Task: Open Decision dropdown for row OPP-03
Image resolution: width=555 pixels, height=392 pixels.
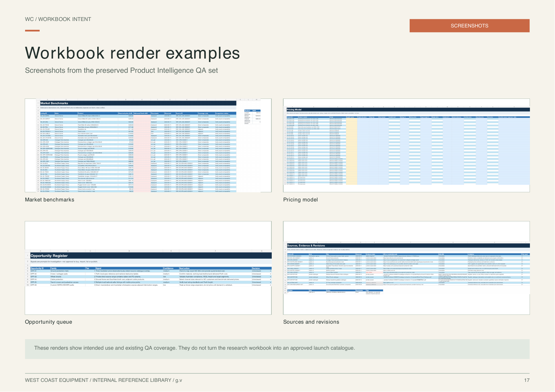Action: pyautogui.click(x=270, y=277)
